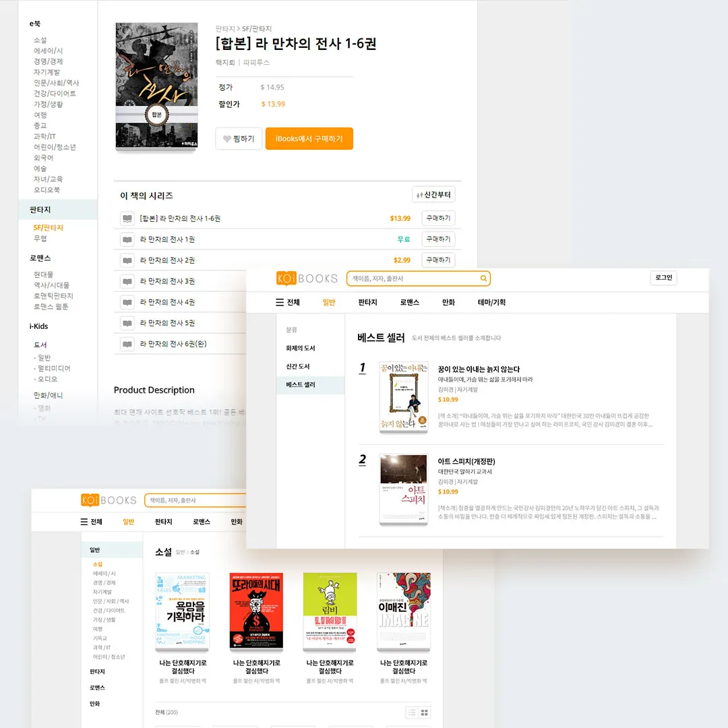The width and height of the screenshot is (728, 728).
Task: Open 또라이들의 시대 book cover
Action: click(256, 611)
